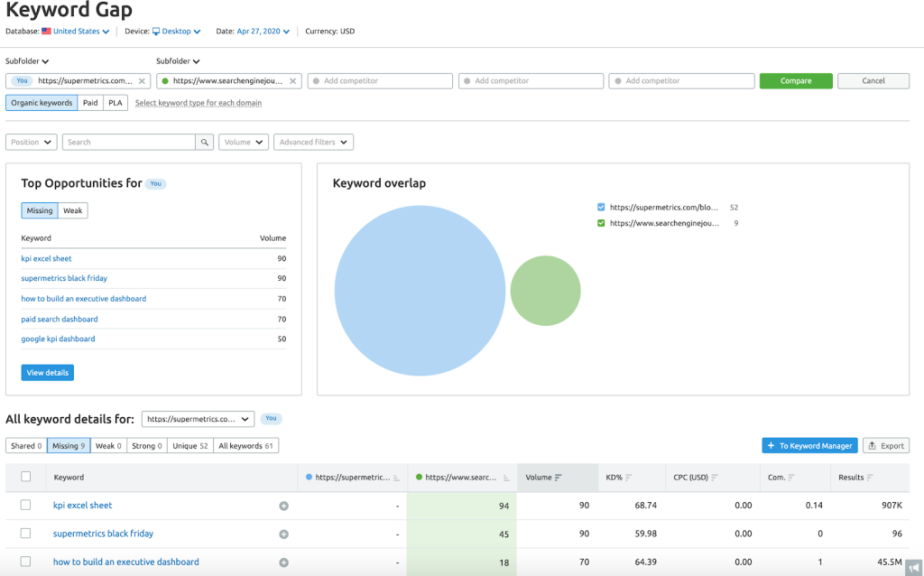Open the Apr 27, 2020 date dropdown
This screenshot has width=924, height=576.
263,32
